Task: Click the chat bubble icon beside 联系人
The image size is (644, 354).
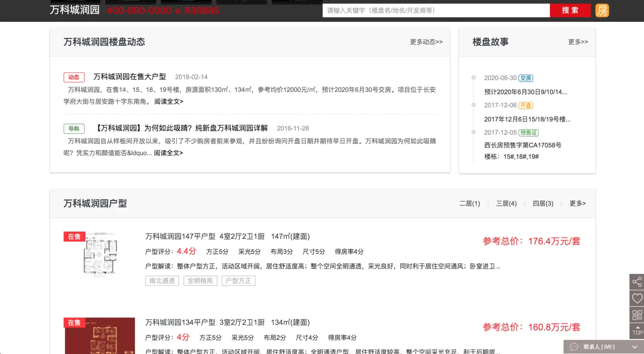Action: (x=574, y=347)
